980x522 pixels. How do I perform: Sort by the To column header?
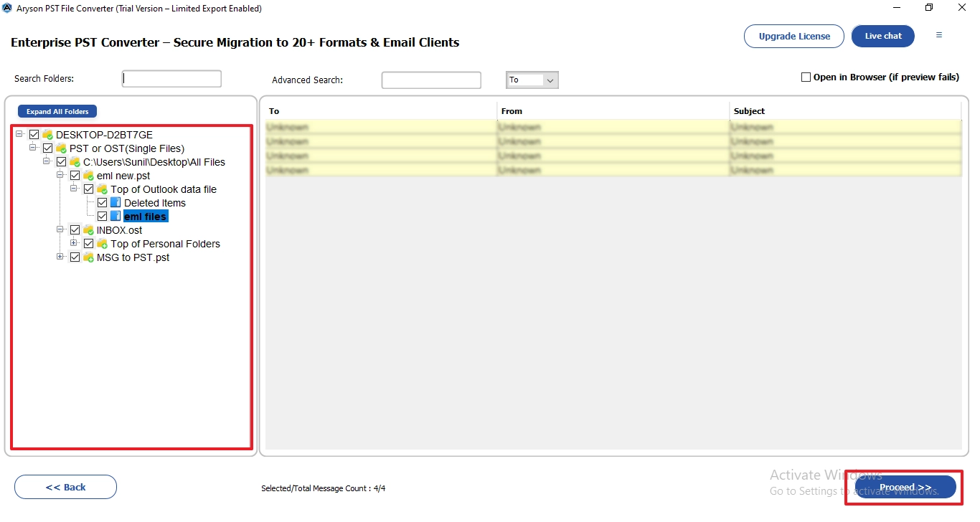point(381,111)
